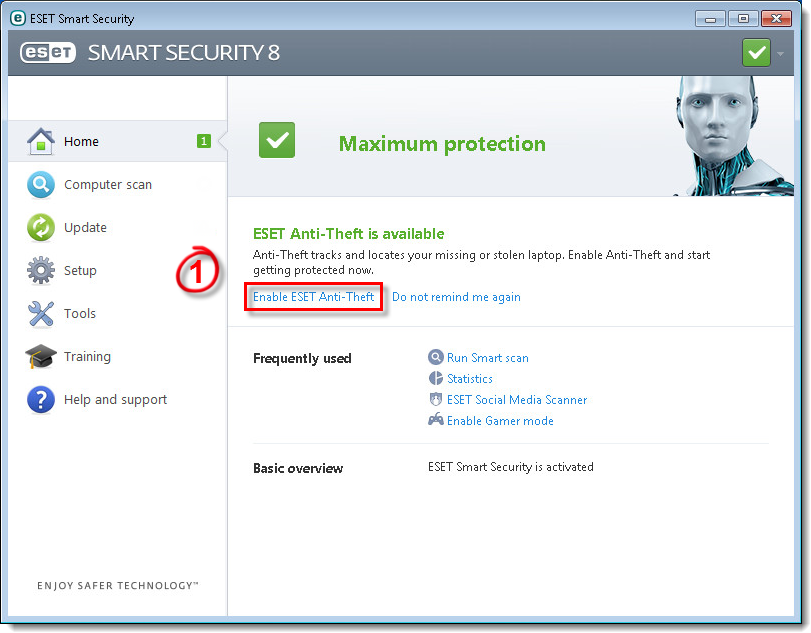
Task: Click the ESET title bar app icon
Action: pyautogui.click(x=17, y=18)
